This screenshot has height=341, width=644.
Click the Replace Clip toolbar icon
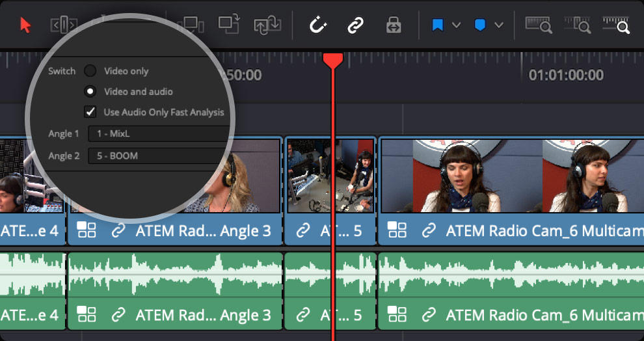point(267,25)
